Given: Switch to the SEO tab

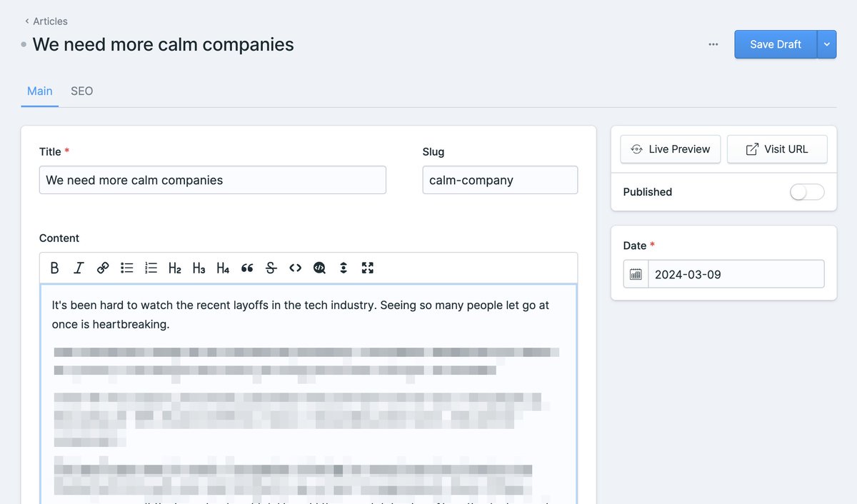Looking at the screenshot, I should pyautogui.click(x=82, y=91).
